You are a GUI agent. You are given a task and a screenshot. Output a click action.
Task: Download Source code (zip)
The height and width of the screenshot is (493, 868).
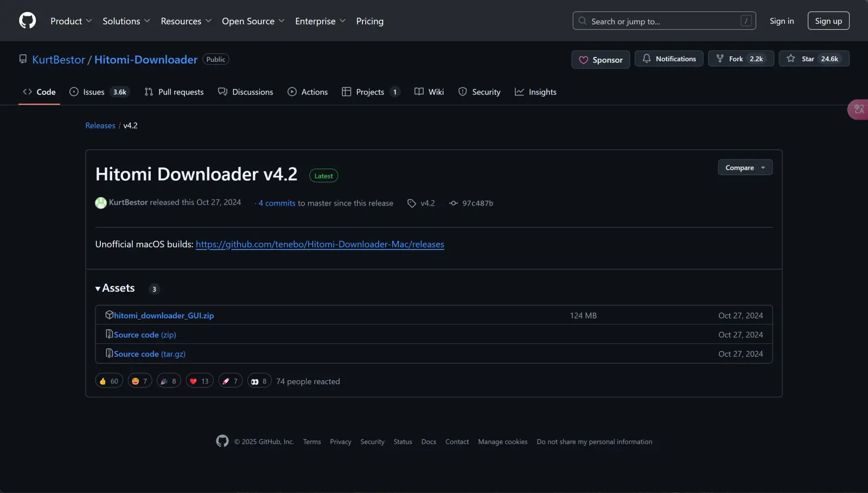145,335
